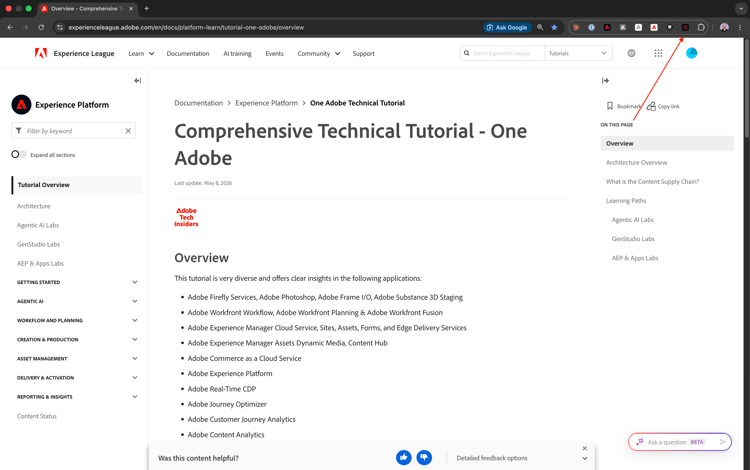Go back with the browser back arrow
Image resolution: width=750 pixels, height=470 pixels.
coord(10,27)
